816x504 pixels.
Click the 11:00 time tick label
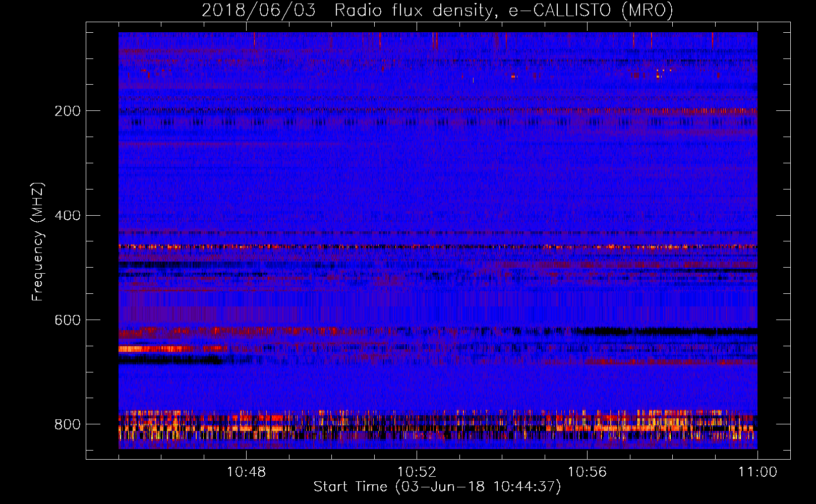757,472
